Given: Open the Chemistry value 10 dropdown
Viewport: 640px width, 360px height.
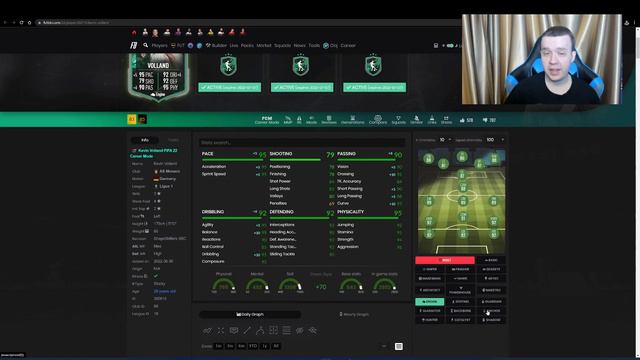Looking at the screenshot, I should coord(445,140).
